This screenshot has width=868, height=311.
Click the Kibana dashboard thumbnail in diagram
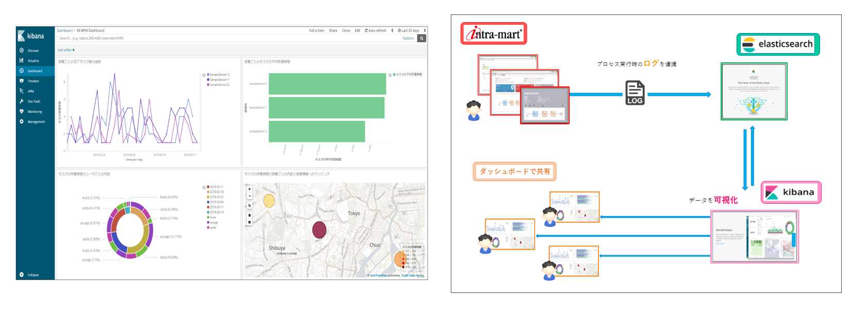755,237
